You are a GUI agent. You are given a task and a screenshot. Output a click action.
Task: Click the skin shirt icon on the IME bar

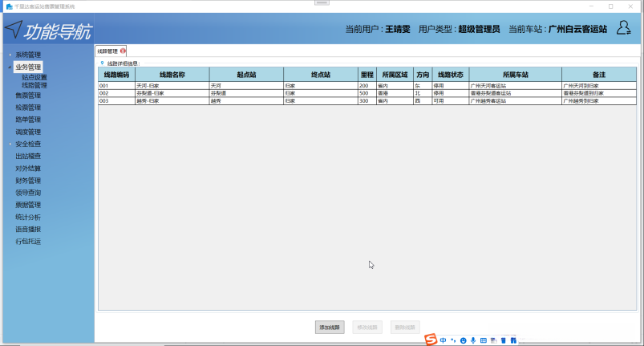click(x=504, y=340)
